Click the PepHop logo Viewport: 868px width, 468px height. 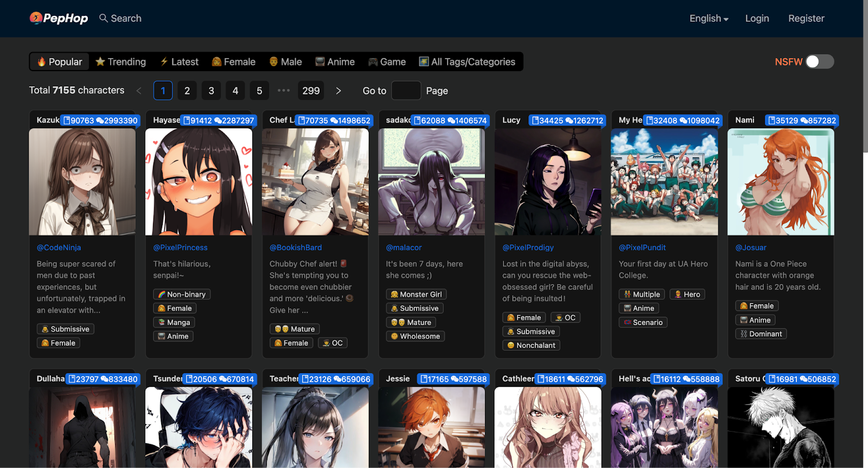tap(59, 18)
